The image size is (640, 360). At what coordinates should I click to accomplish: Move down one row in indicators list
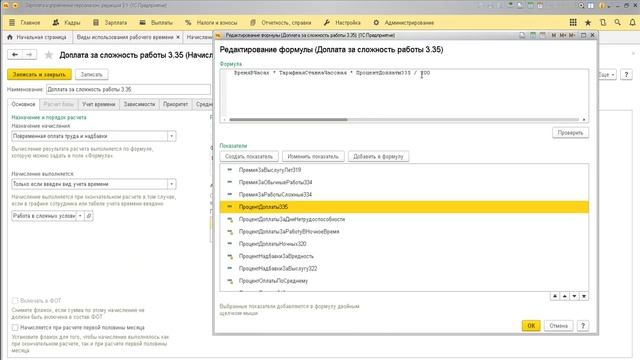pos(574,296)
